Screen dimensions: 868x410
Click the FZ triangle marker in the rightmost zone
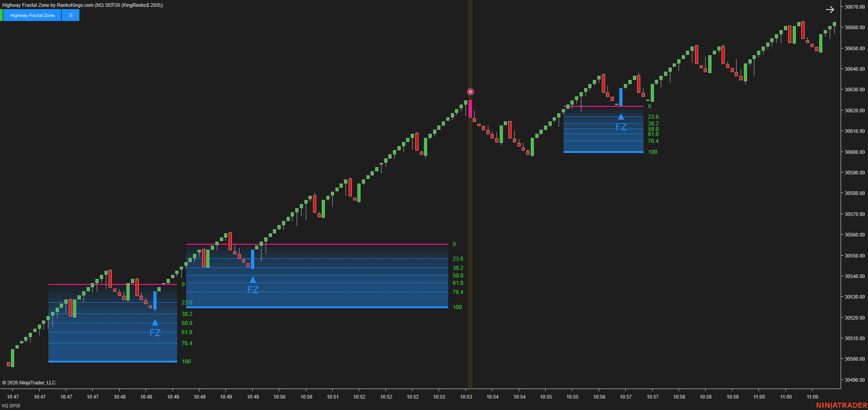point(621,116)
